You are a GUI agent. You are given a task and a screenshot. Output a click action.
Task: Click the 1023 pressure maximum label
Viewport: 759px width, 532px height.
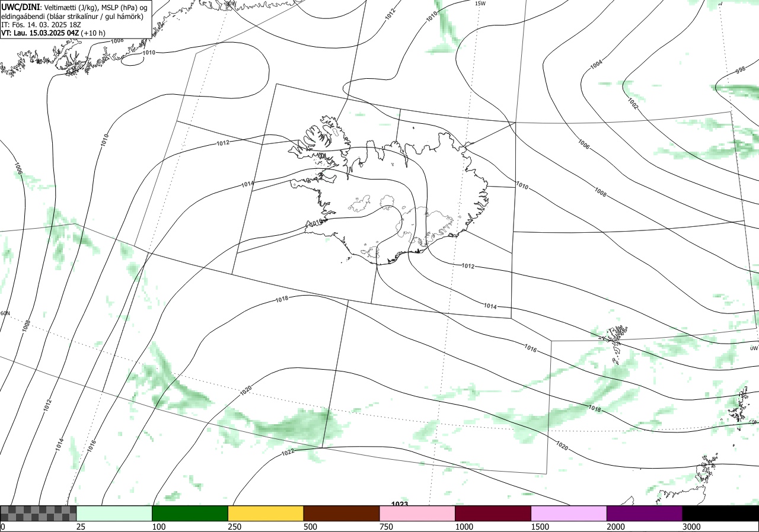tap(400, 504)
